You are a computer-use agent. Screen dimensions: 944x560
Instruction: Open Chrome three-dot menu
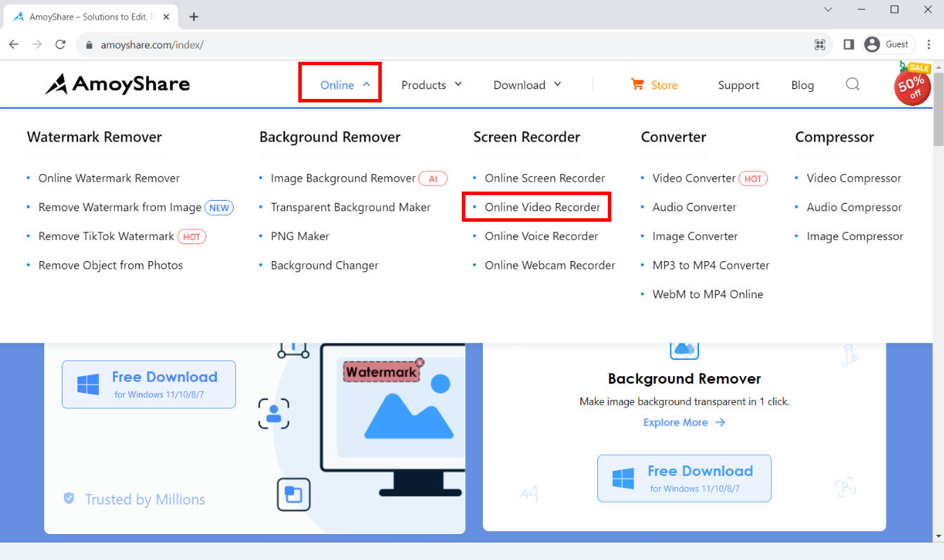pyautogui.click(x=929, y=44)
